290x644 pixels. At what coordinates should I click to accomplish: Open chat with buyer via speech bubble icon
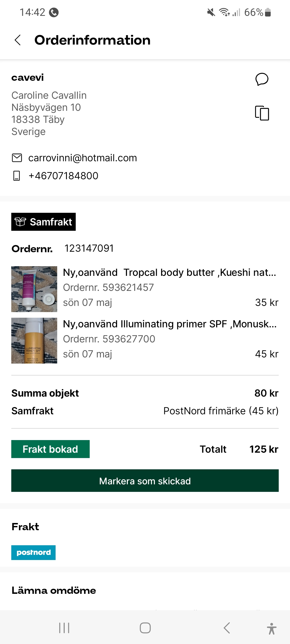pyautogui.click(x=262, y=79)
